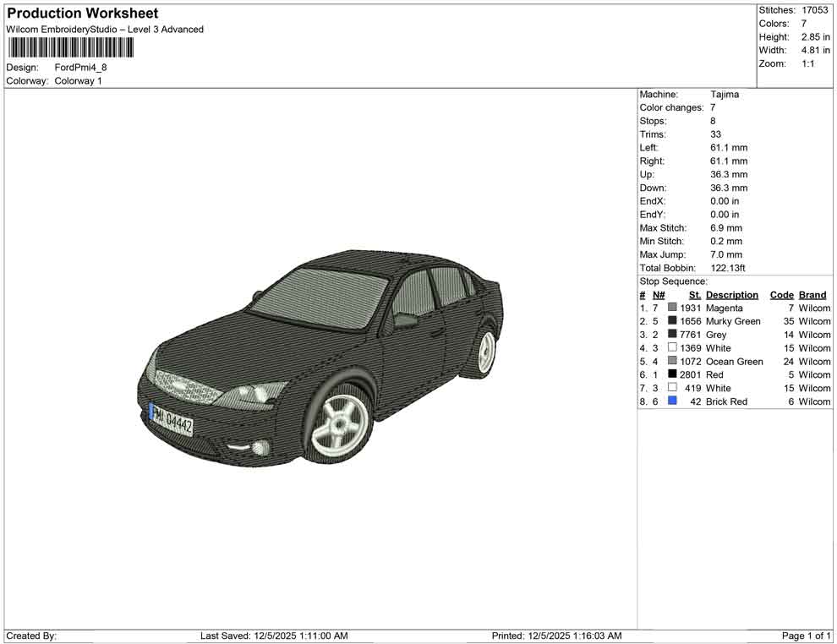Click the car's rear wheel
This screenshot has height=644, width=837.
485,352
